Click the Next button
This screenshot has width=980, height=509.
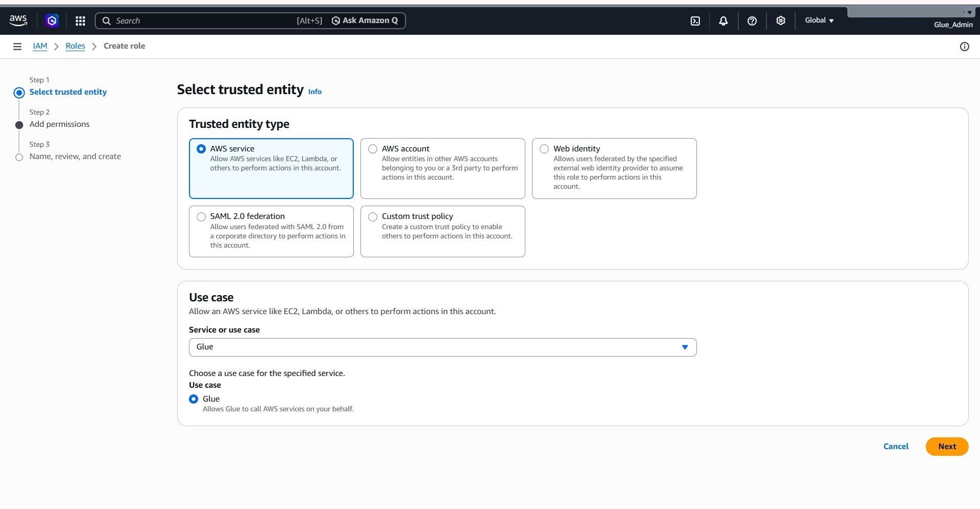point(947,447)
